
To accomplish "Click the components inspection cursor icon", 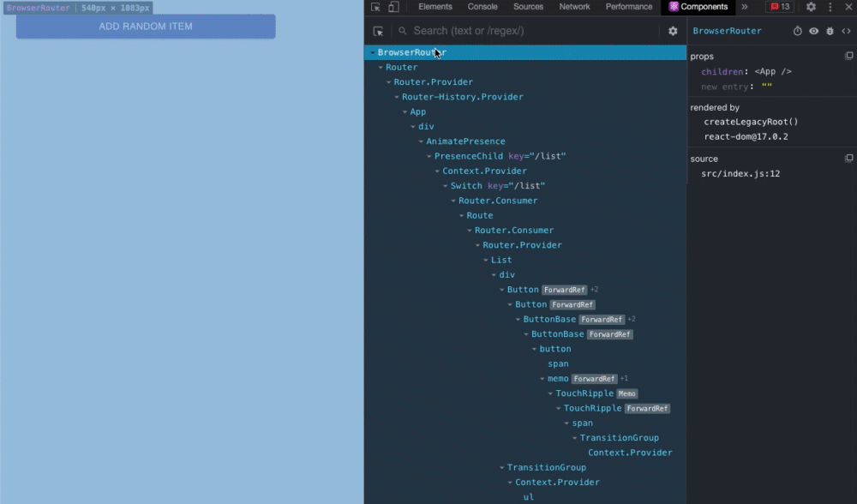I will [x=378, y=30].
